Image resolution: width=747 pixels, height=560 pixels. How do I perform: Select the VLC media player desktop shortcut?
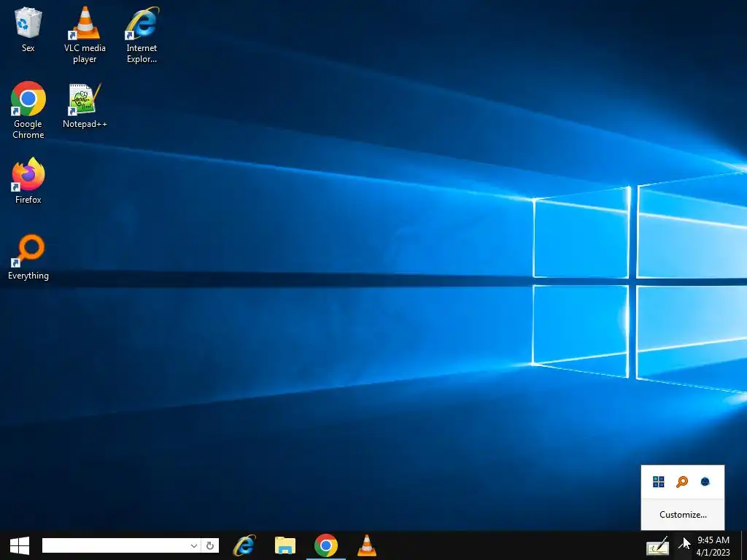tap(85, 35)
